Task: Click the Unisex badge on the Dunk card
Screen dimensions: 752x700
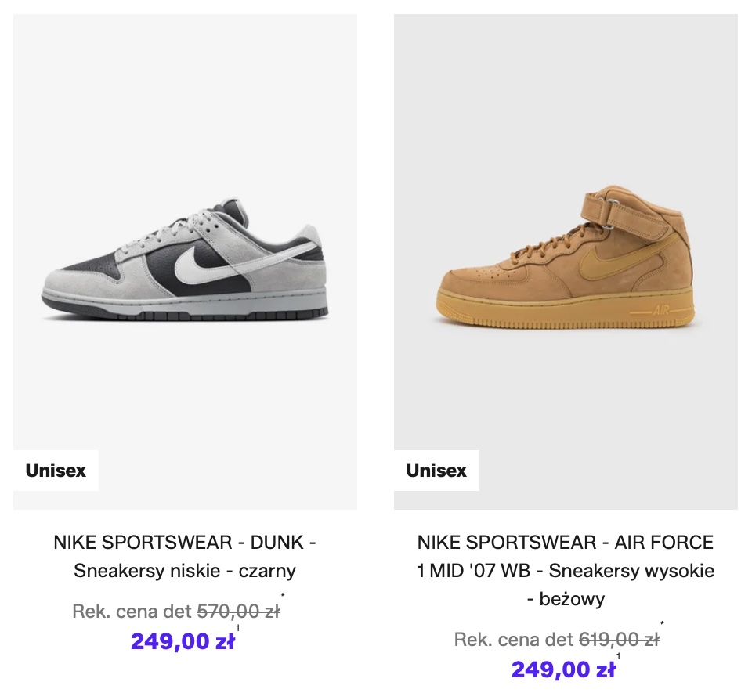Action: pos(56,471)
